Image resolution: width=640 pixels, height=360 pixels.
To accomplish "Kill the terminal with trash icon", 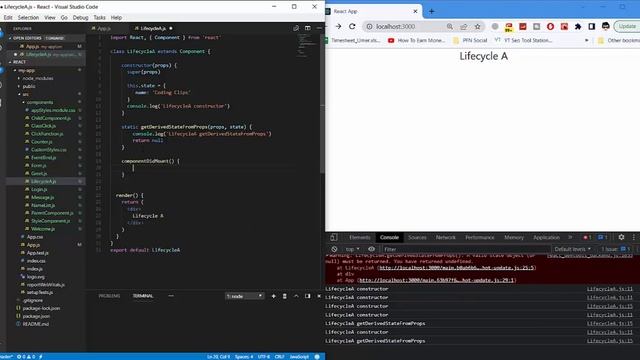I will 284,296.
